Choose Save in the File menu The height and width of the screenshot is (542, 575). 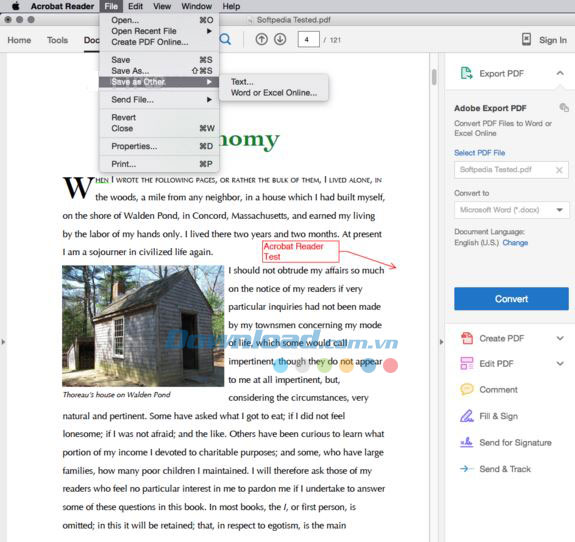159,59
